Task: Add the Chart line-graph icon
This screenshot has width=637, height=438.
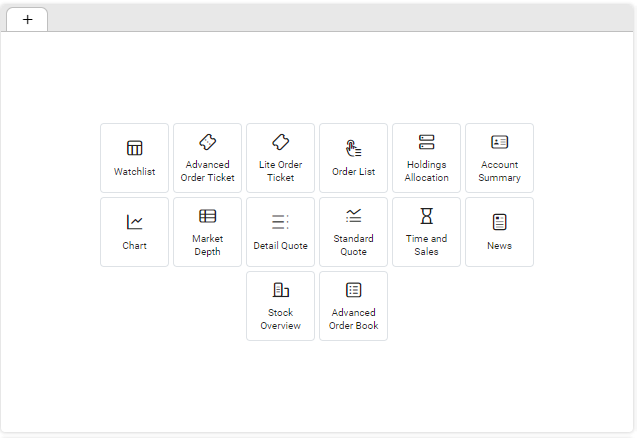Action: click(134, 222)
